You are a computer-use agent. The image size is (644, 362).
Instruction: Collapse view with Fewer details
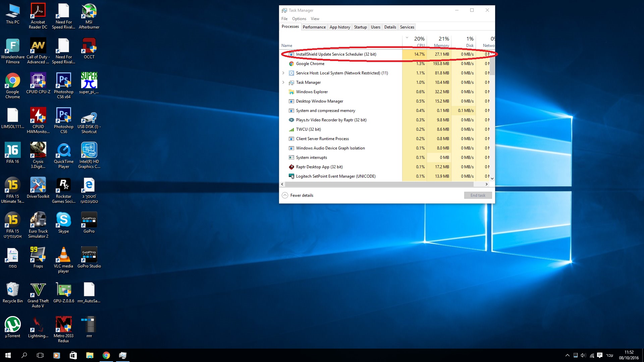[x=298, y=195]
